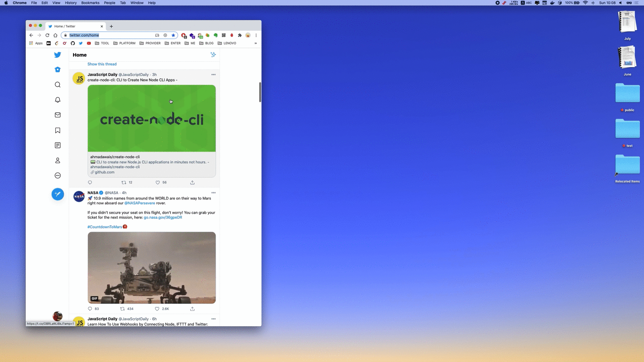The width and height of the screenshot is (644, 362).
Task: Click the browser home button
Action: point(55,35)
